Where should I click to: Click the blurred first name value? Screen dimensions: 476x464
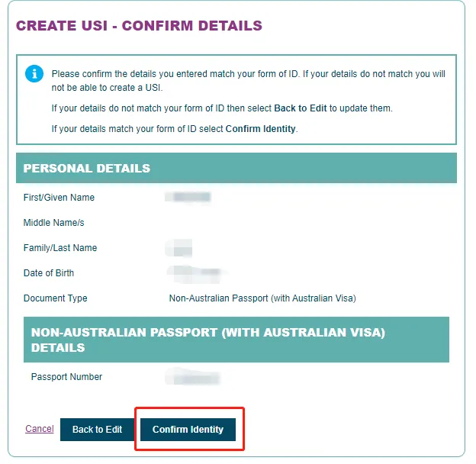point(190,198)
